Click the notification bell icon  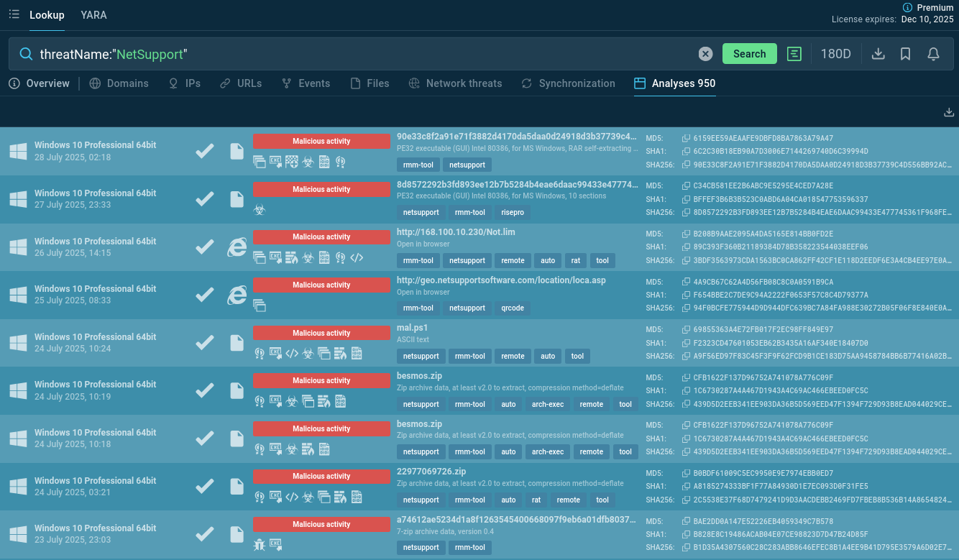tap(933, 54)
